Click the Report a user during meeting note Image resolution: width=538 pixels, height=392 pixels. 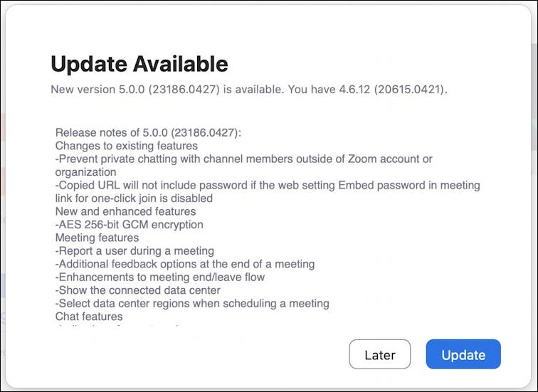pos(134,250)
